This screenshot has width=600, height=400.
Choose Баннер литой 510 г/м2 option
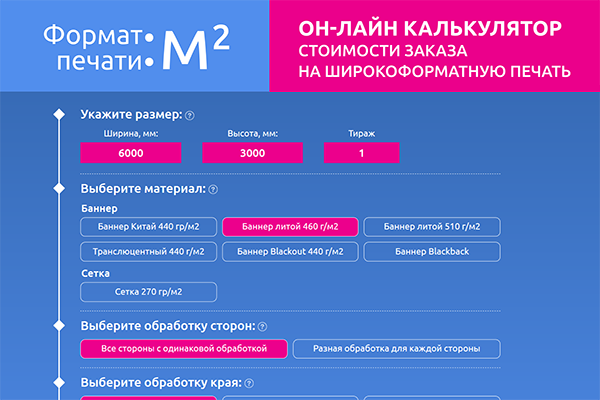click(x=430, y=227)
